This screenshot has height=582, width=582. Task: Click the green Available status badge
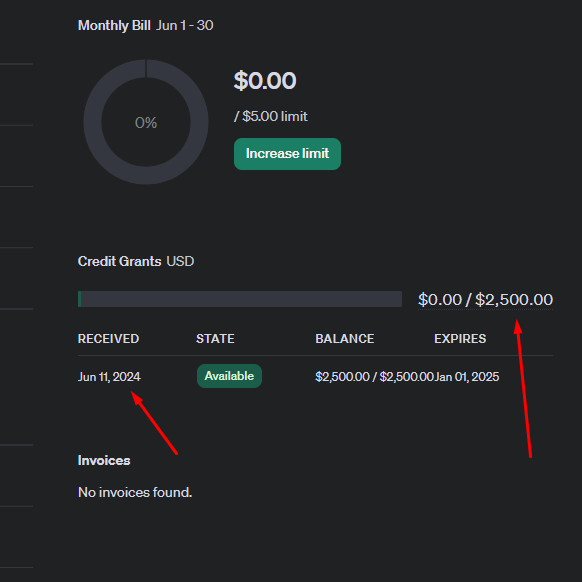[x=229, y=376]
